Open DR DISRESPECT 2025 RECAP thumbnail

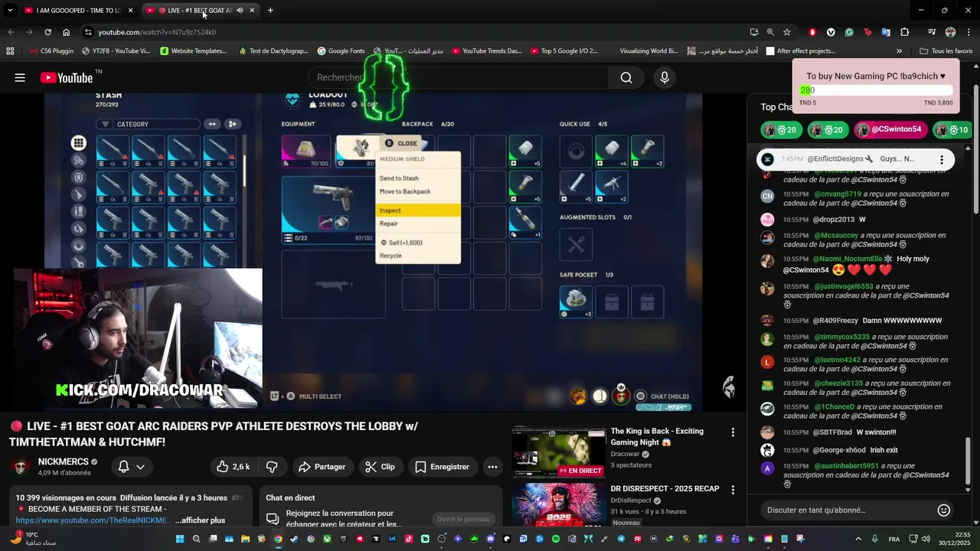pyautogui.click(x=558, y=506)
